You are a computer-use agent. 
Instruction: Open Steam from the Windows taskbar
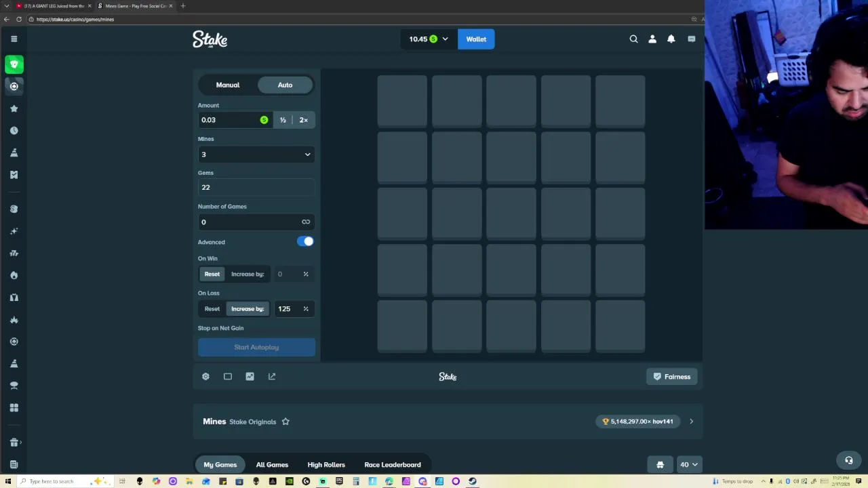coord(472,481)
